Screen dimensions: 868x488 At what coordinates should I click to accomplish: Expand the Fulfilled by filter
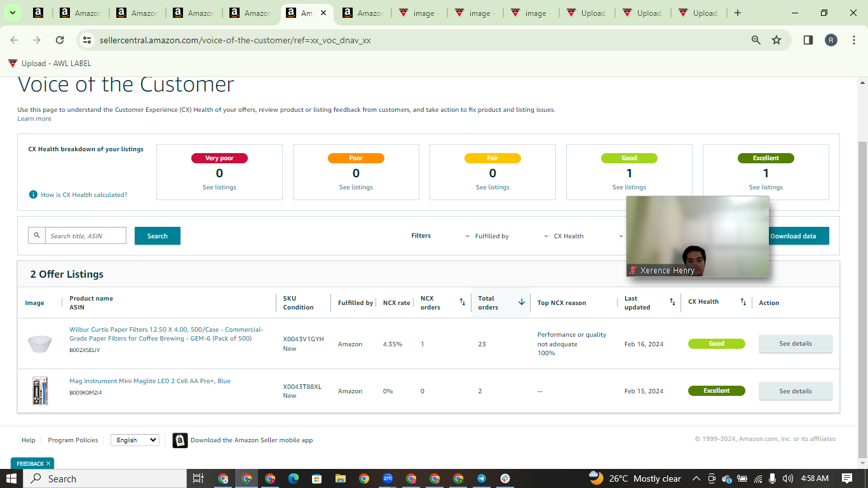coord(487,236)
